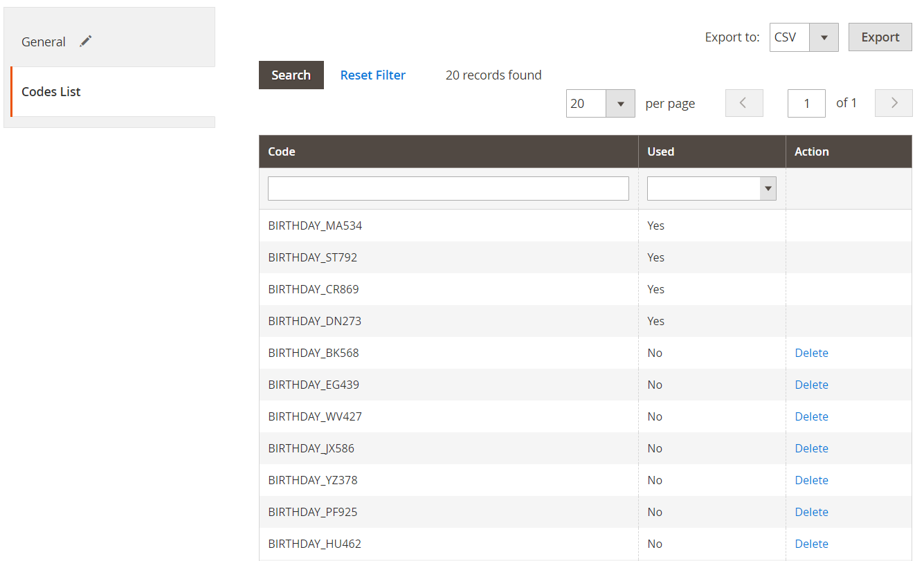Click the current page number field
Image resolution: width=924 pixels, height=561 pixels.
[806, 104]
